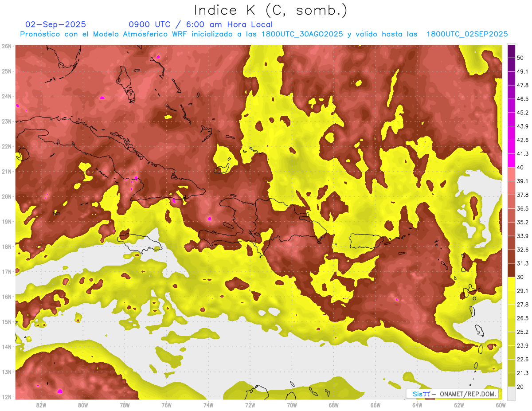Click the legend value "36.5"
Screen dimensions: 532x411
click(523, 208)
